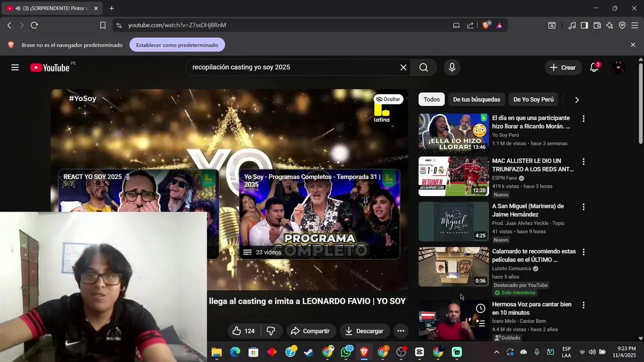Open more actions ellipsis under video
Image resolution: width=644 pixels, height=362 pixels.
pyautogui.click(x=400, y=331)
